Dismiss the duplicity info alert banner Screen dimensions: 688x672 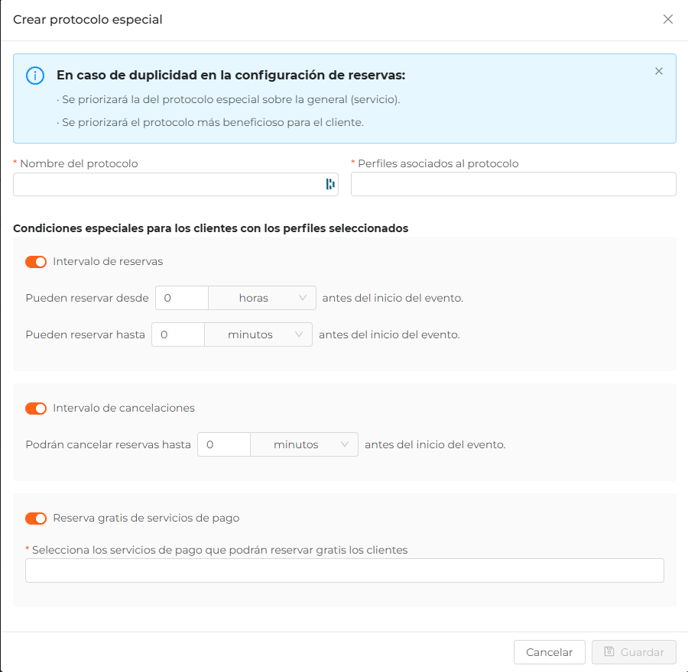point(659,71)
